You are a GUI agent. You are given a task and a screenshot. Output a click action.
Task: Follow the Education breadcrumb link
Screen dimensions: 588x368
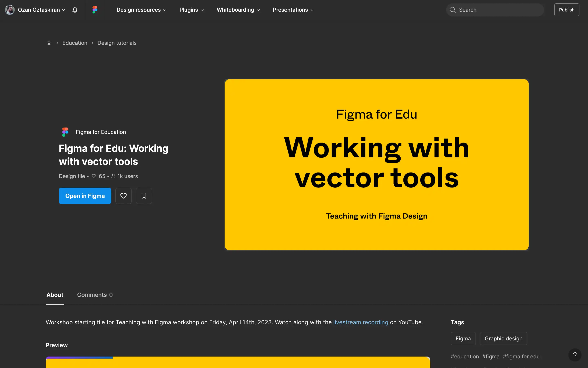pos(75,43)
